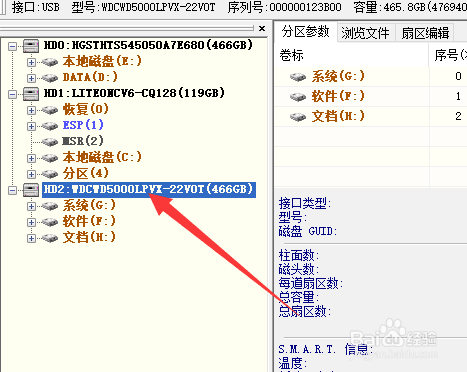
Task: Click the 软件(F:) label in the partition table
Action: point(338,96)
